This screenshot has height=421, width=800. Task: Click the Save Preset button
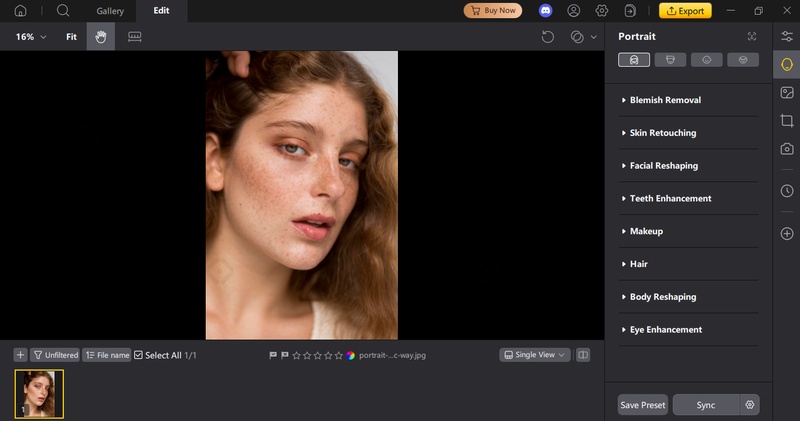tap(643, 405)
